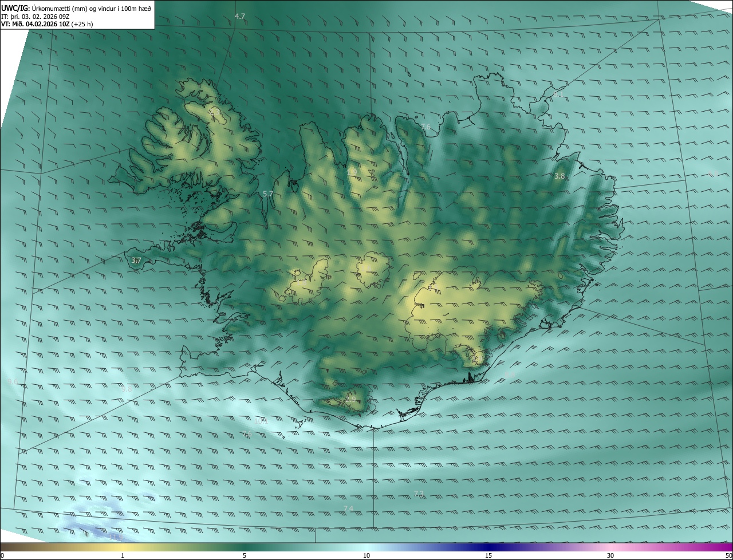
Task: Select the 7.4 value label
Action: pyautogui.click(x=348, y=509)
